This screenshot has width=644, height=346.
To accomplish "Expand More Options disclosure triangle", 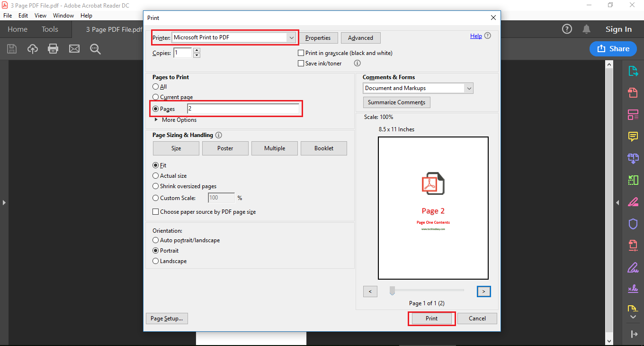I will (x=156, y=120).
